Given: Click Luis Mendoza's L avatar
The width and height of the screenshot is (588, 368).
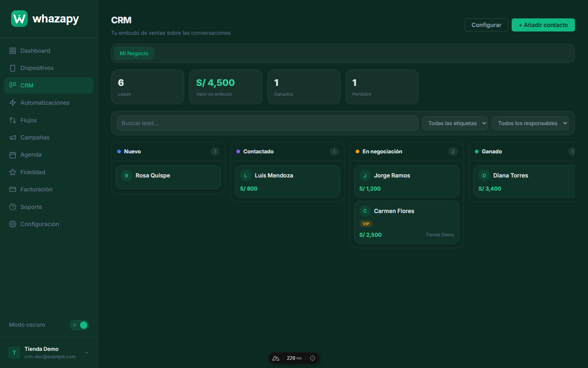Looking at the screenshot, I should [246, 175].
